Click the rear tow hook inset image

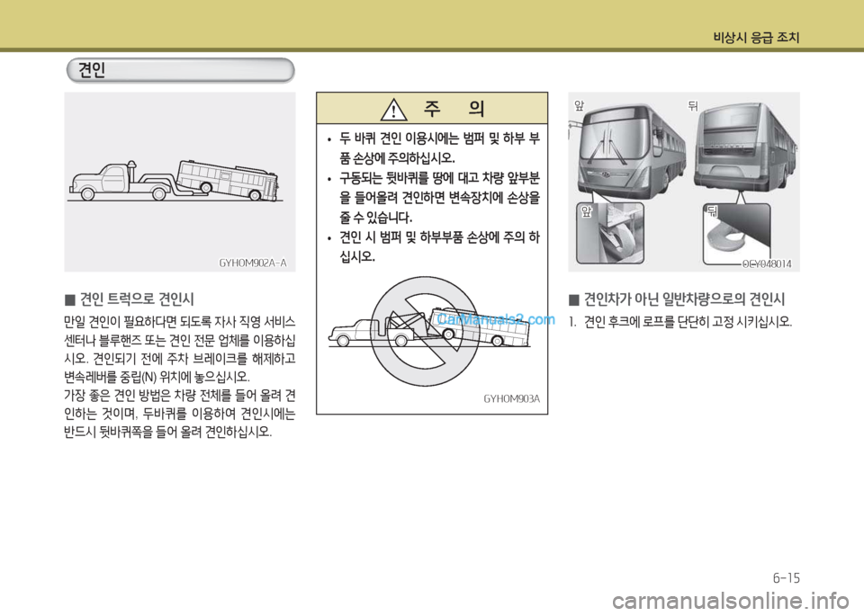(x=737, y=234)
